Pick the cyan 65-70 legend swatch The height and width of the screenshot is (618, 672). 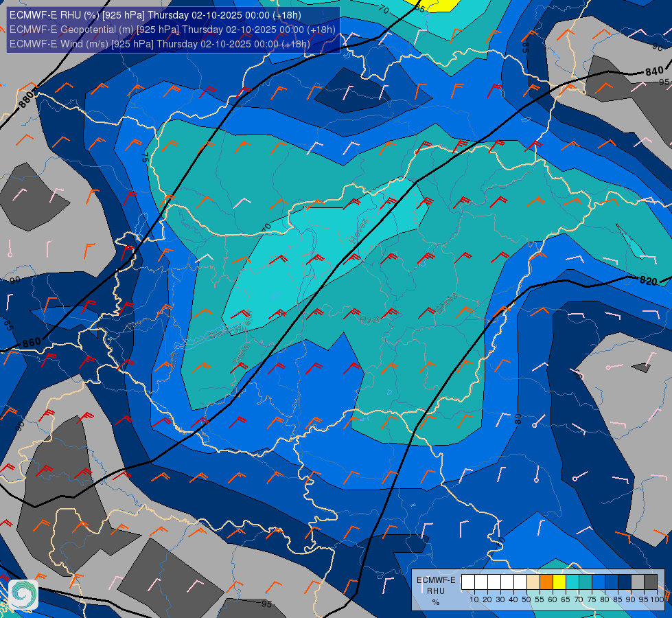click(572, 582)
